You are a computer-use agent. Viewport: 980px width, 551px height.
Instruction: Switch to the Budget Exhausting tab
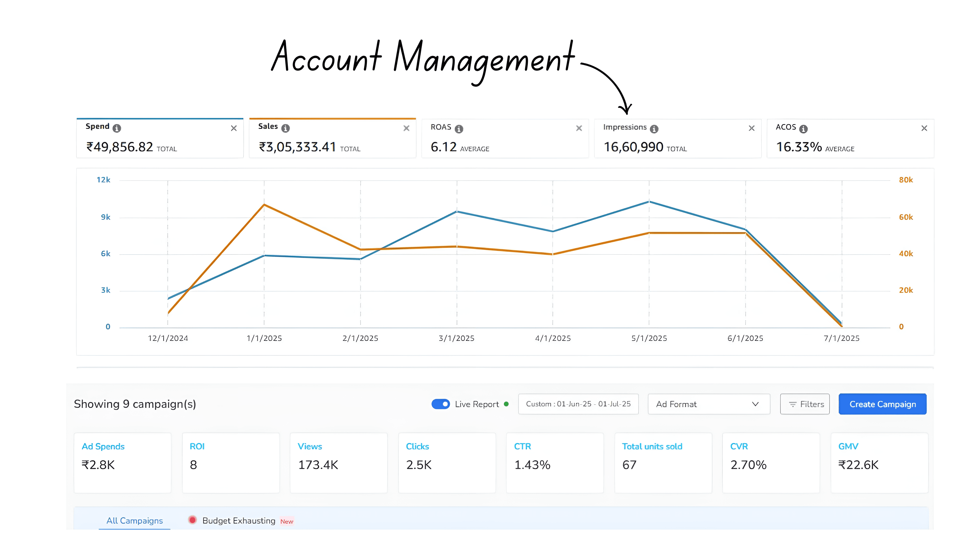click(x=239, y=520)
